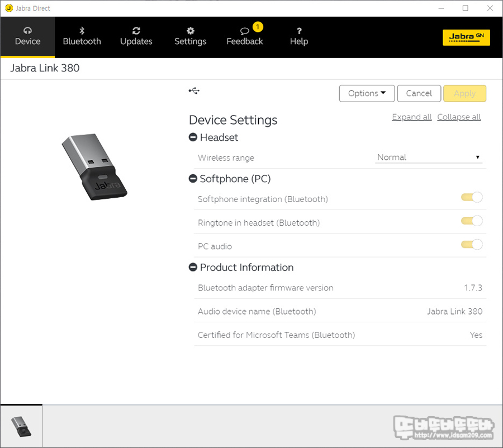Toggle the PC audio switch
The image size is (503, 448).
tap(472, 245)
